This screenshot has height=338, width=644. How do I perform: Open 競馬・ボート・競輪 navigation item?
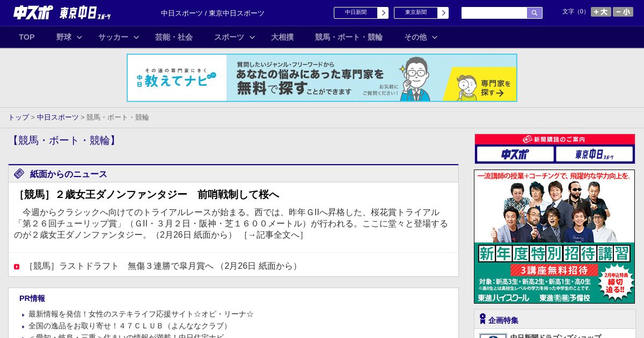[349, 37]
